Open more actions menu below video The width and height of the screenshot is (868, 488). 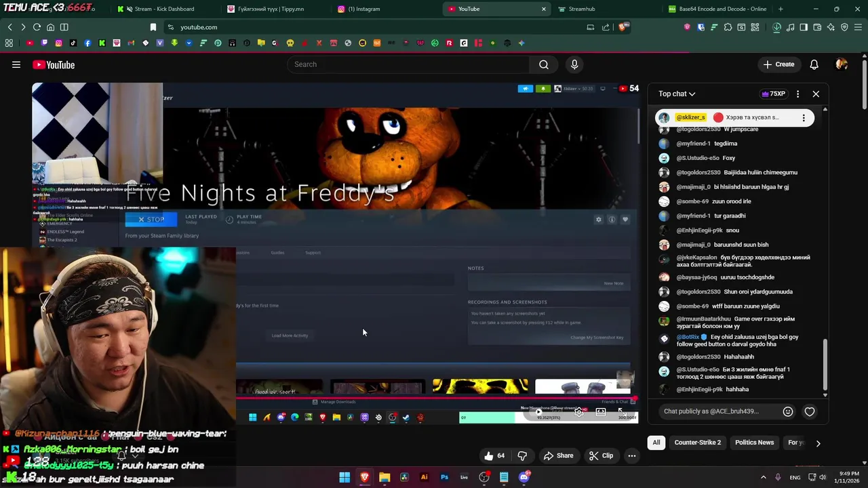point(632,455)
